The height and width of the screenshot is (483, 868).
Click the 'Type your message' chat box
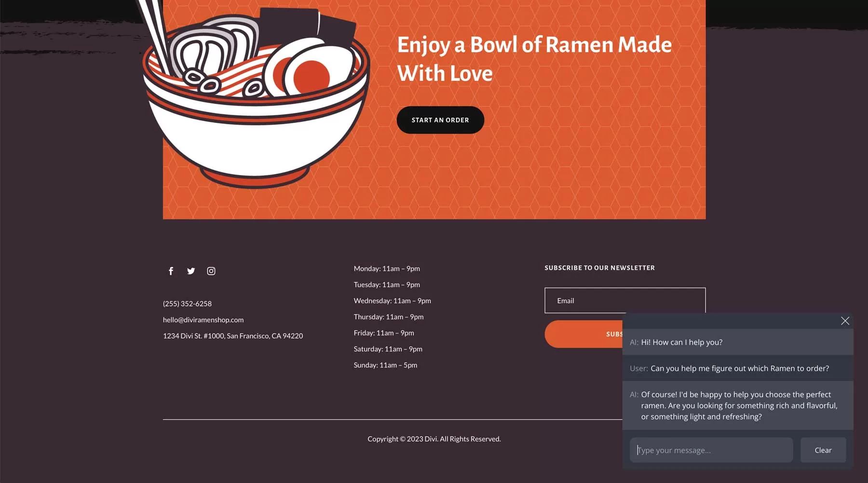coord(711,450)
